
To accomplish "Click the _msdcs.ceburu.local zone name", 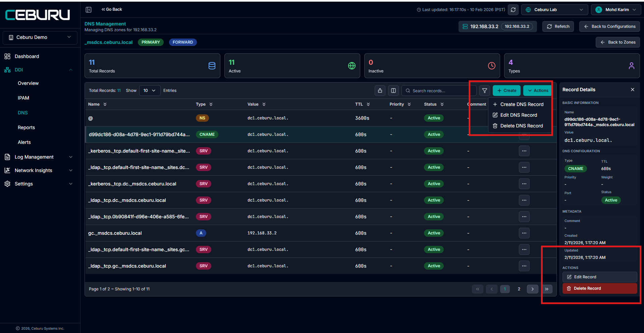I will tap(109, 42).
